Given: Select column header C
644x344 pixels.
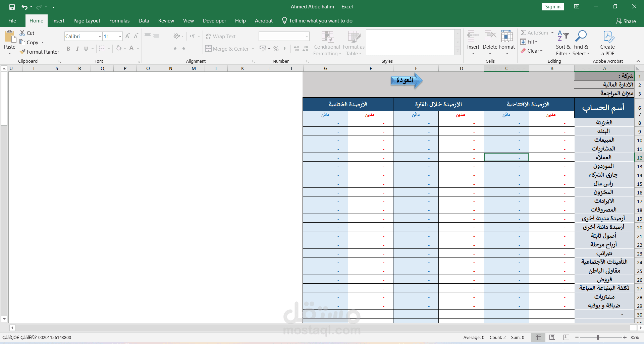Looking at the screenshot, I should point(506,68).
